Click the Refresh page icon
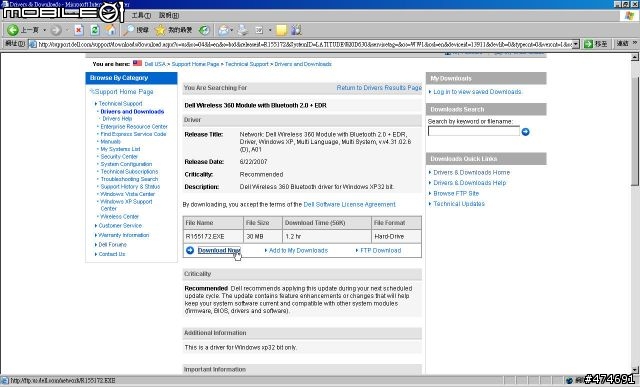 95,30
